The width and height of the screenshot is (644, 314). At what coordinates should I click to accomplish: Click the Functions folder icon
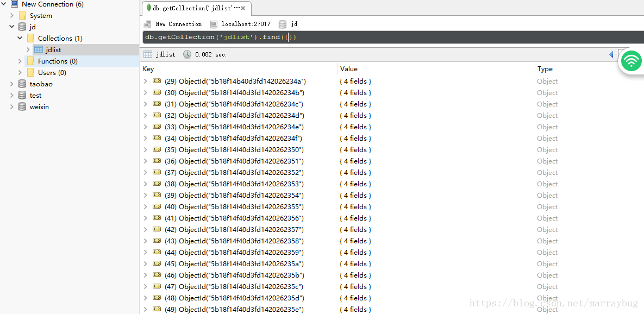pyautogui.click(x=30, y=61)
